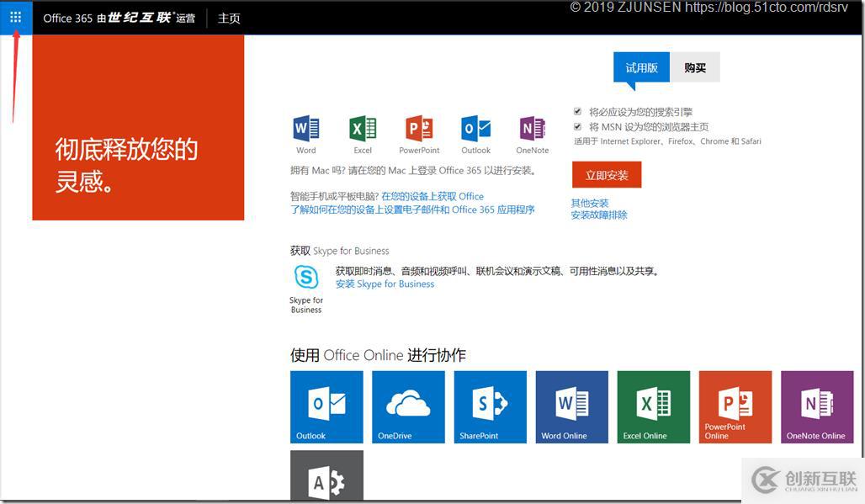The image size is (865, 504).
Task: Open the gray Admin tile
Action: 326,475
